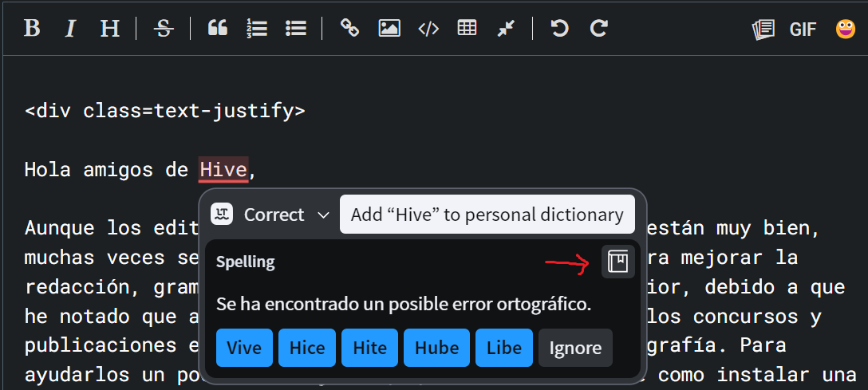Create a bulleted list
This screenshot has height=390, width=868.
[x=296, y=28]
